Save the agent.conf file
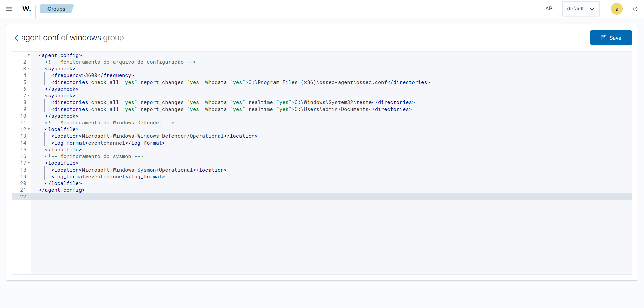Screen dimensions: 644x308 pos(611,38)
